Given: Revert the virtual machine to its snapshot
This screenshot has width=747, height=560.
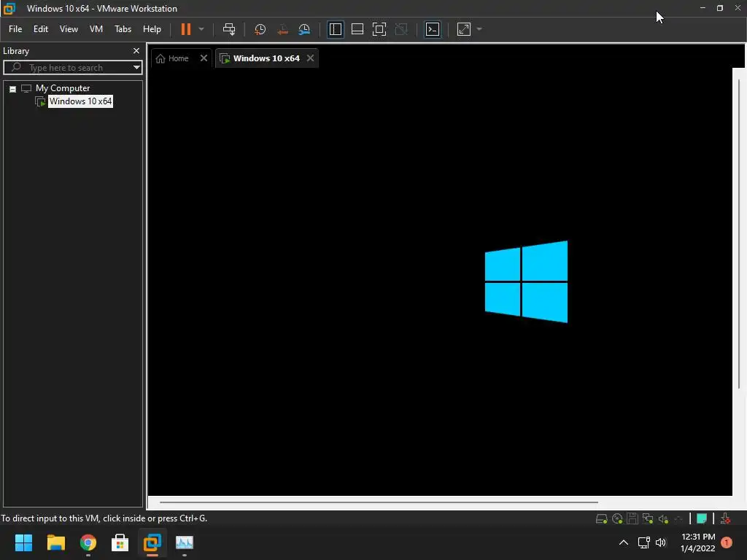Looking at the screenshot, I should click(282, 29).
